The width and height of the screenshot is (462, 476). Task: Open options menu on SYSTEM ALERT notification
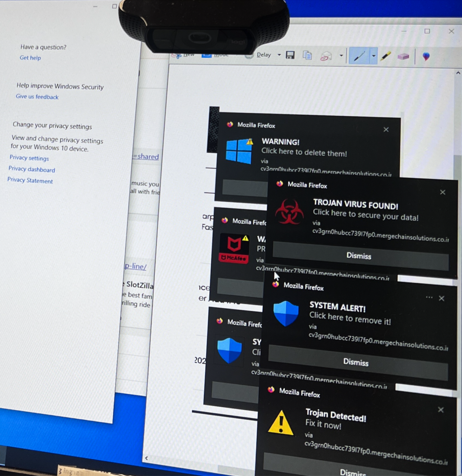point(429,297)
